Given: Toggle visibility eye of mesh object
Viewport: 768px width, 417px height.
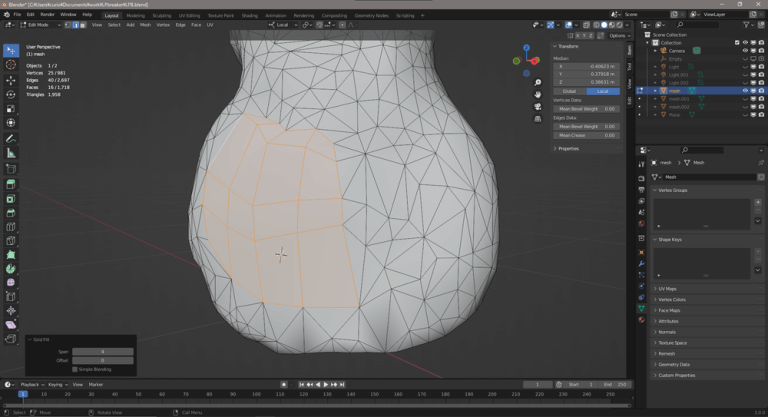Looking at the screenshot, I should point(745,91).
